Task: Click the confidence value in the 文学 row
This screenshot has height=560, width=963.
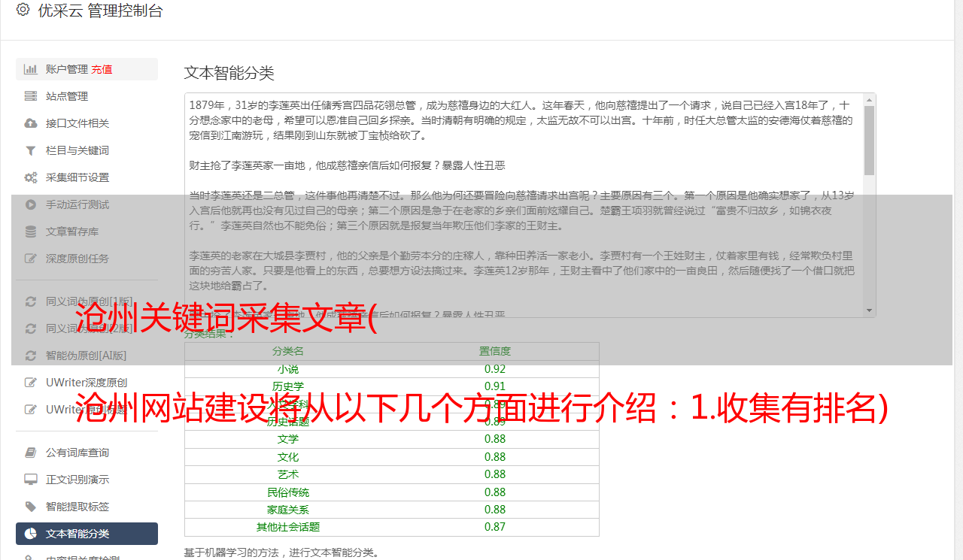Action: click(x=495, y=439)
